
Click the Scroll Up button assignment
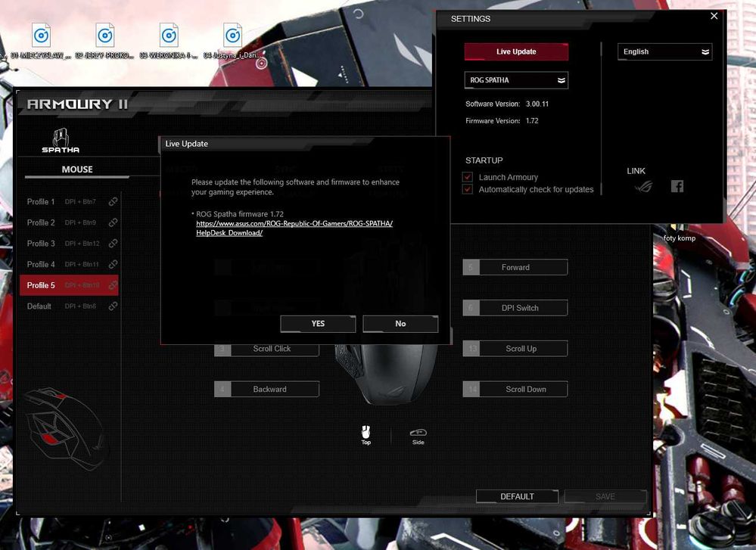515,349
